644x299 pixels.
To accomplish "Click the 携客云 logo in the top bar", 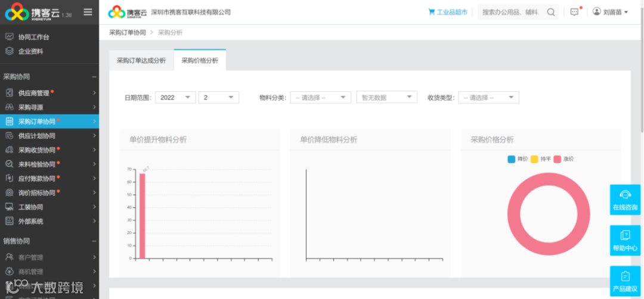I will pyautogui.click(x=128, y=13).
